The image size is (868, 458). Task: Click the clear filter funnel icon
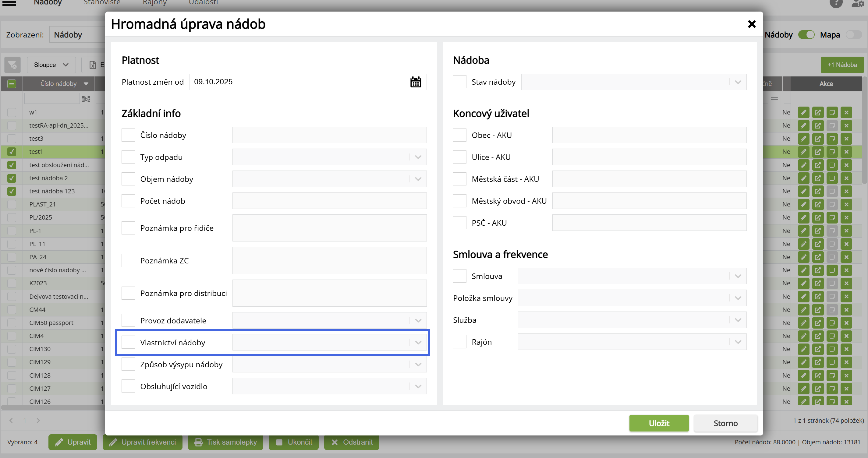pyautogui.click(x=12, y=65)
